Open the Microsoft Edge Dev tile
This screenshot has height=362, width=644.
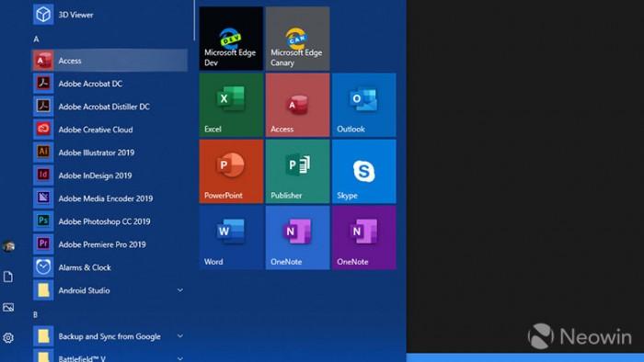point(231,39)
